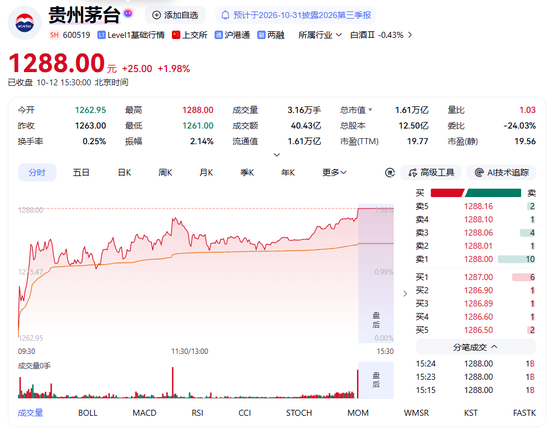Select the WMSR indicator
The image size is (550, 429).
pos(416,413)
